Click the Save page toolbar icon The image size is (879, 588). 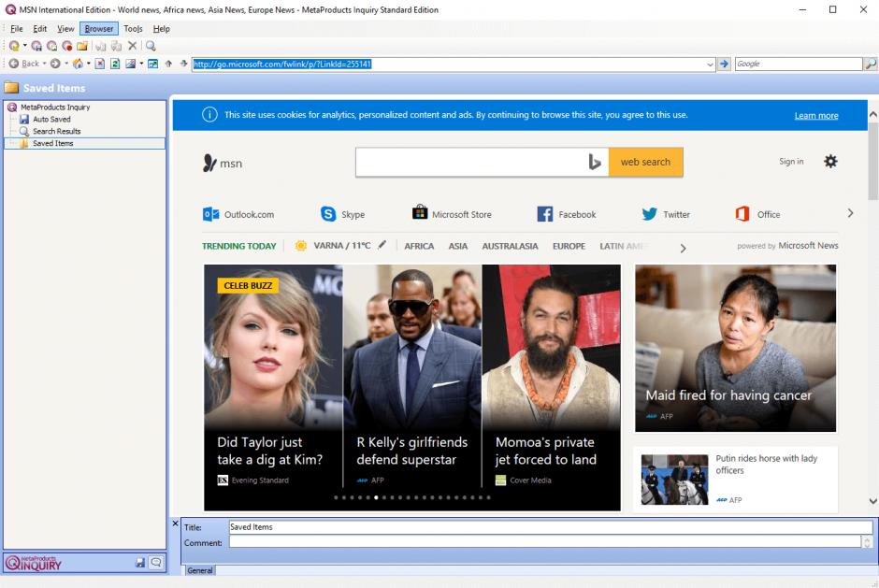tap(36, 46)
